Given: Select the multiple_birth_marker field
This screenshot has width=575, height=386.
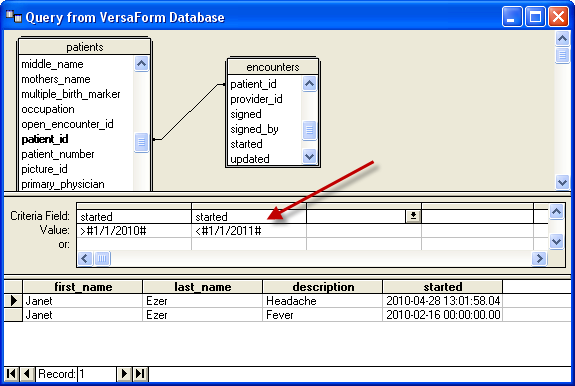Looking at the screenshot, I should [71, 94].
